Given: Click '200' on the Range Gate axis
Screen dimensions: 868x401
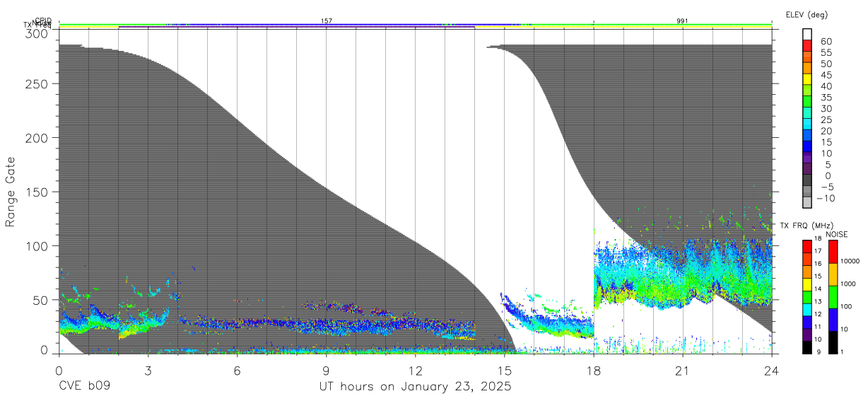Looking at the screenshot, I should [x=37, y=137].
